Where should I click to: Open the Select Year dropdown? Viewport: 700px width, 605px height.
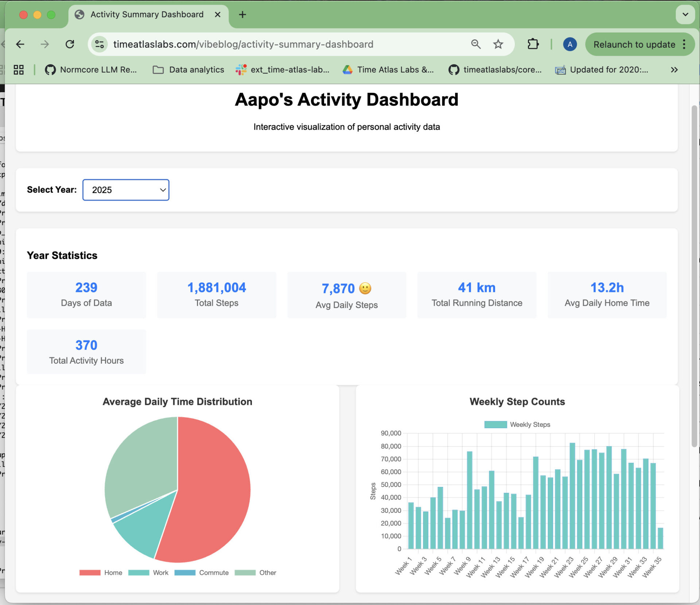(x=126, y=190)
